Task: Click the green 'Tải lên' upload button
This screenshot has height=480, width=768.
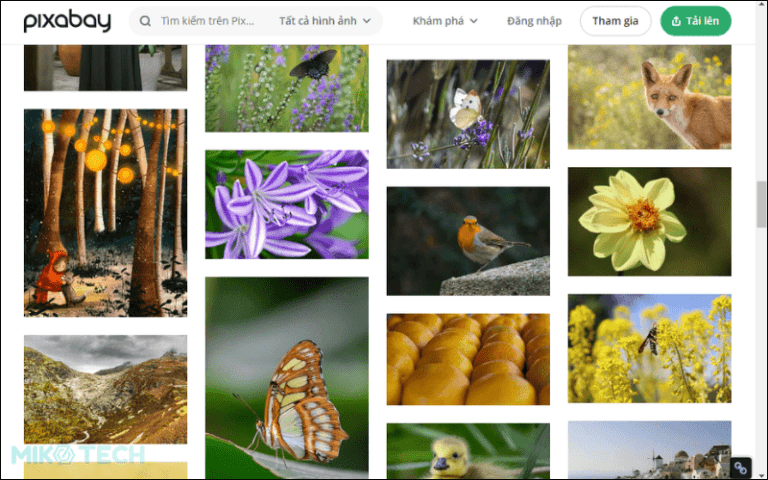Action: 695,21
